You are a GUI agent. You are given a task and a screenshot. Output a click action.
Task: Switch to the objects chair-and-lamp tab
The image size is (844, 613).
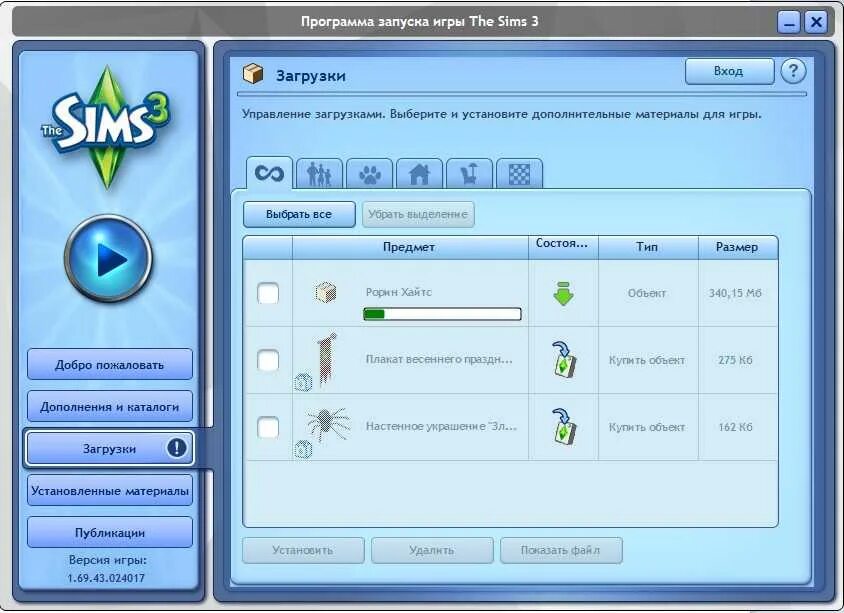coord(469,174)
